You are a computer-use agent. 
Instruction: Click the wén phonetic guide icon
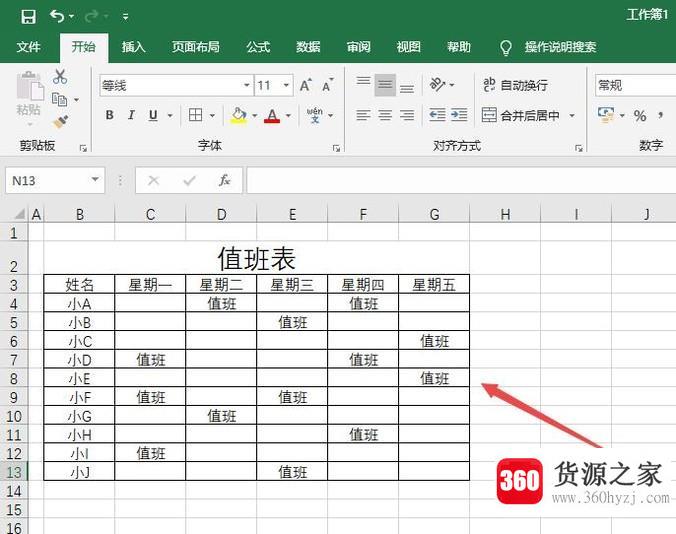(x=315, y=115)
